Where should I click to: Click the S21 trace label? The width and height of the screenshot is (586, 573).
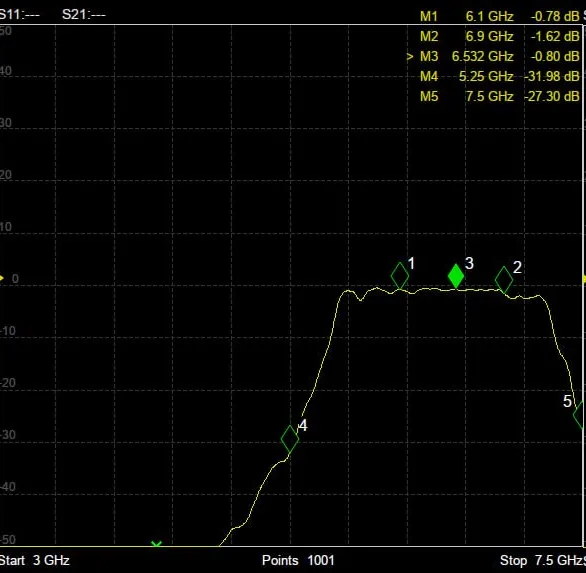coord(84,15)
